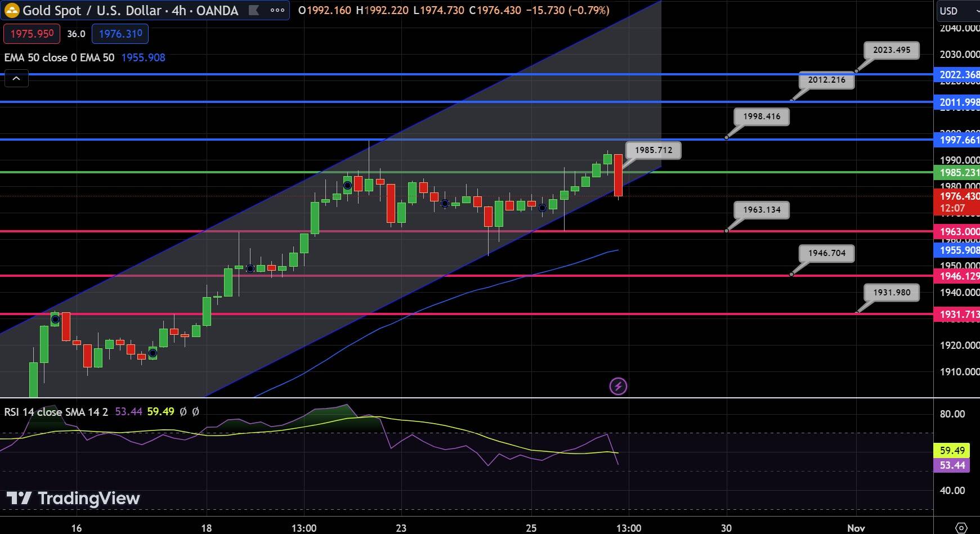
Task: Click the Nov date label on time axis
Action: pyautogui.click(x=856, y=528)
